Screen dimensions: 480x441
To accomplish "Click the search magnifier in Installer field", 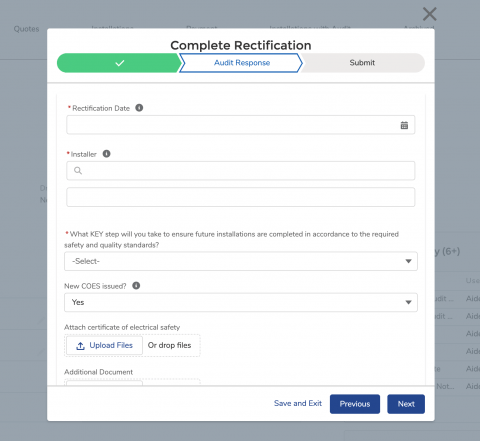I will [x=78, y=171].
